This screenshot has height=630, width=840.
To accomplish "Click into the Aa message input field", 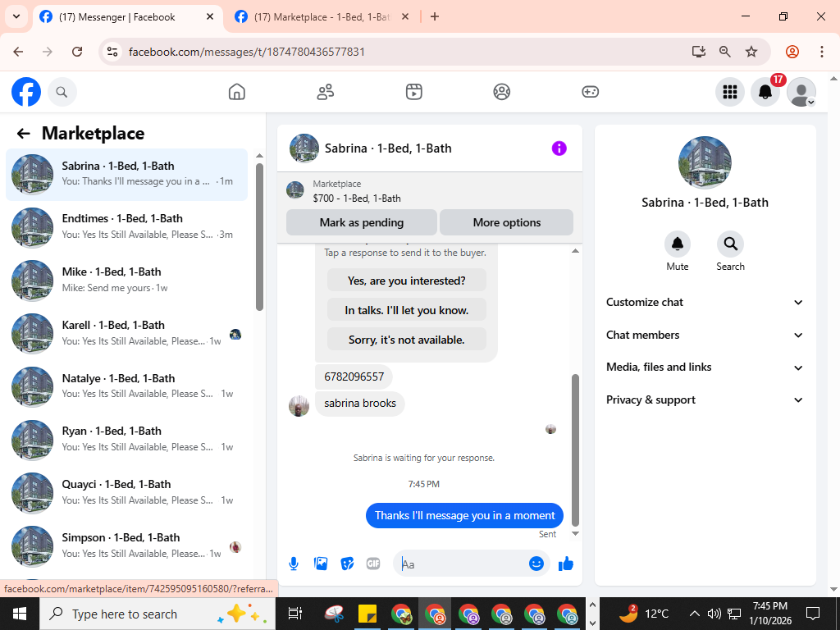I will pos(463,564).
